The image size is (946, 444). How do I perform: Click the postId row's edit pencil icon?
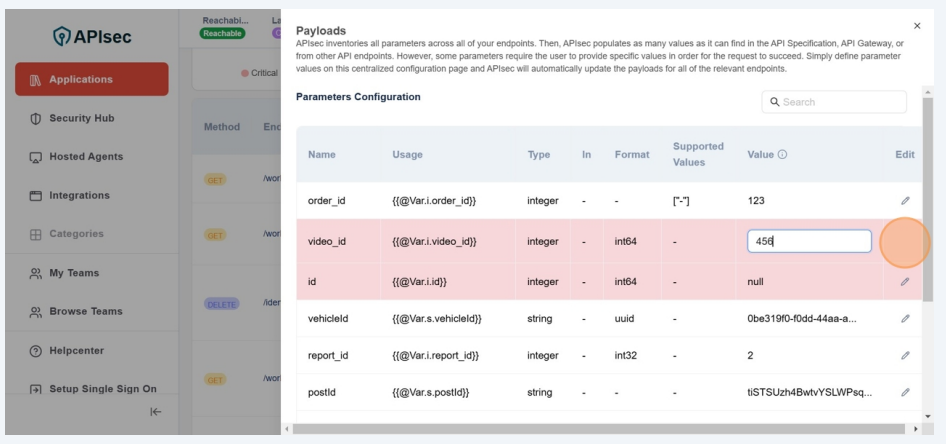[905, 392]
